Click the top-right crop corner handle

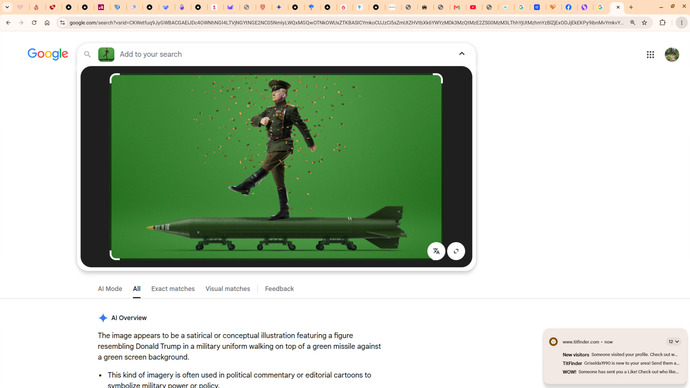coord(438,78)
